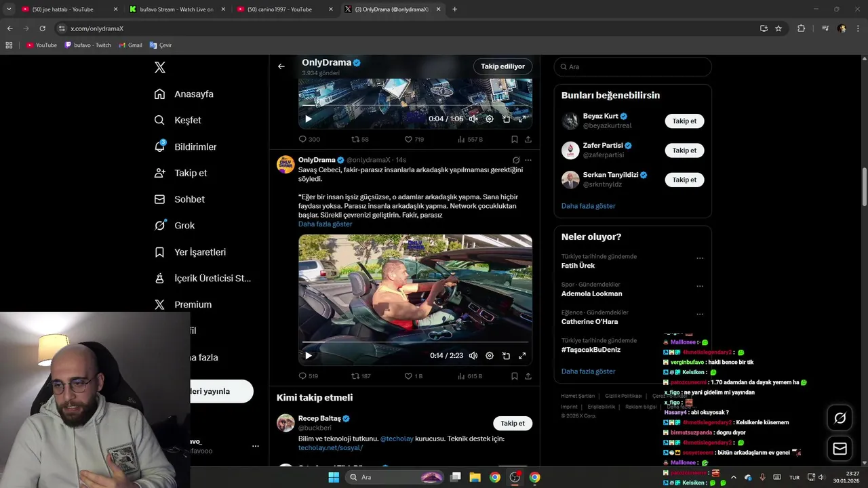868x488 pixels.
Task: Open options for Fatih Ürek trend
Action: tap(700, 258)
